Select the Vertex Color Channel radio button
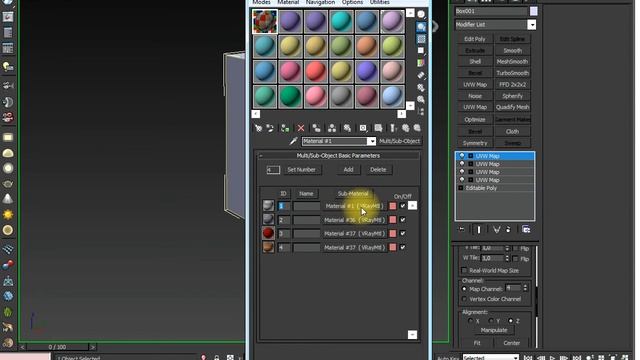 click(x=464, y=299)
